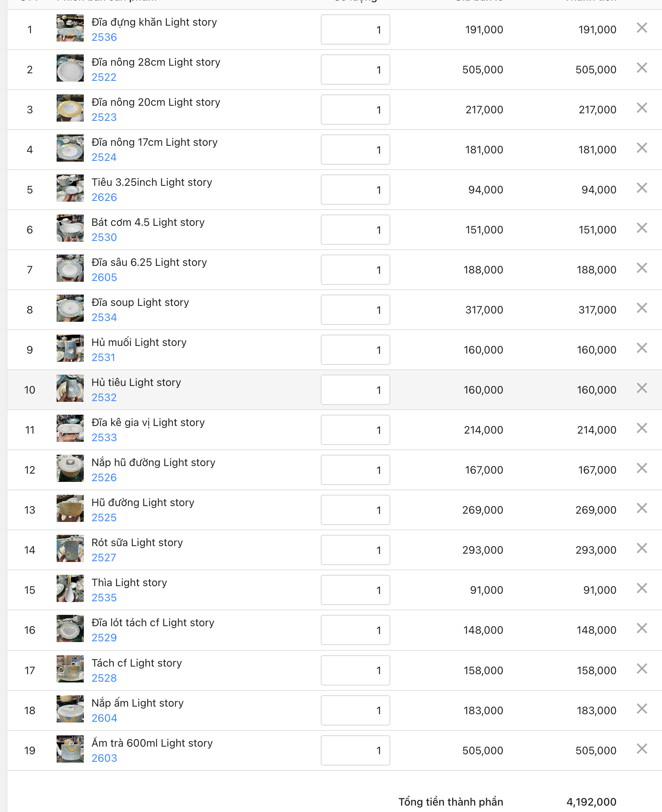Open product code 2527 link
The image size is (662, 812).
pyautogui.click(x=104, y=558)
